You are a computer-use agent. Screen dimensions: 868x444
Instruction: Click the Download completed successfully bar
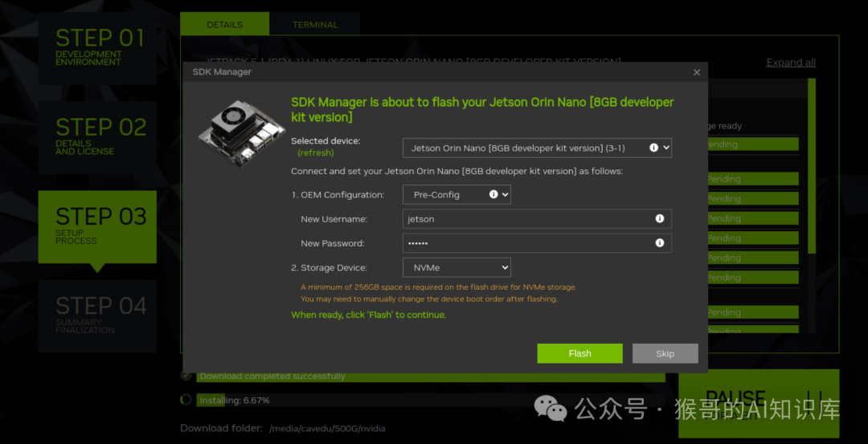pyautogui.click(x=431, y=376)
